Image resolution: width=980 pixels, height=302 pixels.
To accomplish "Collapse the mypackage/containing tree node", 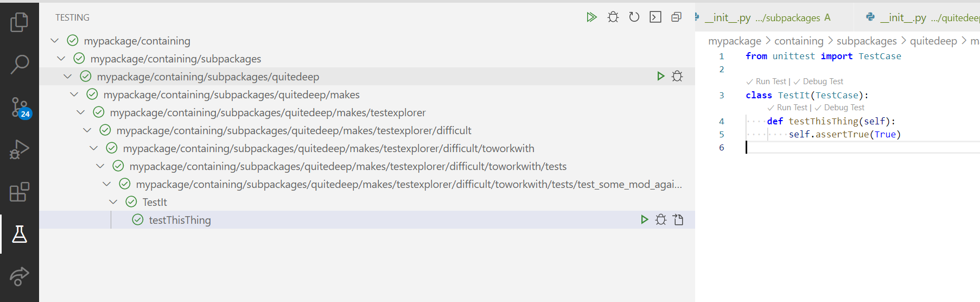I will (x=54, y=41).
